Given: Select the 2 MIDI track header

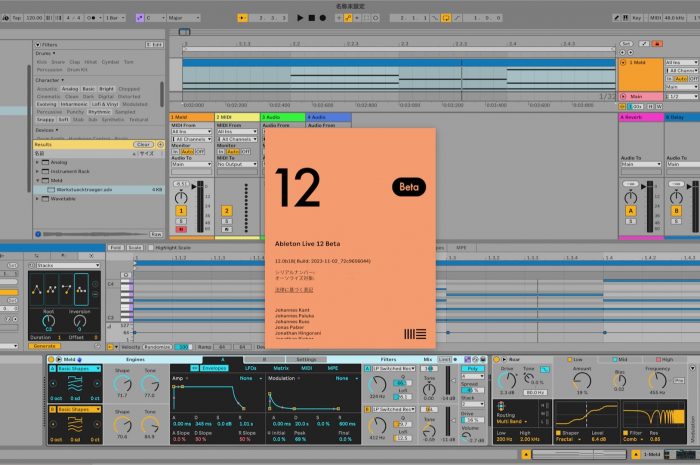Looking at the screenshot, I should [237, 117].
